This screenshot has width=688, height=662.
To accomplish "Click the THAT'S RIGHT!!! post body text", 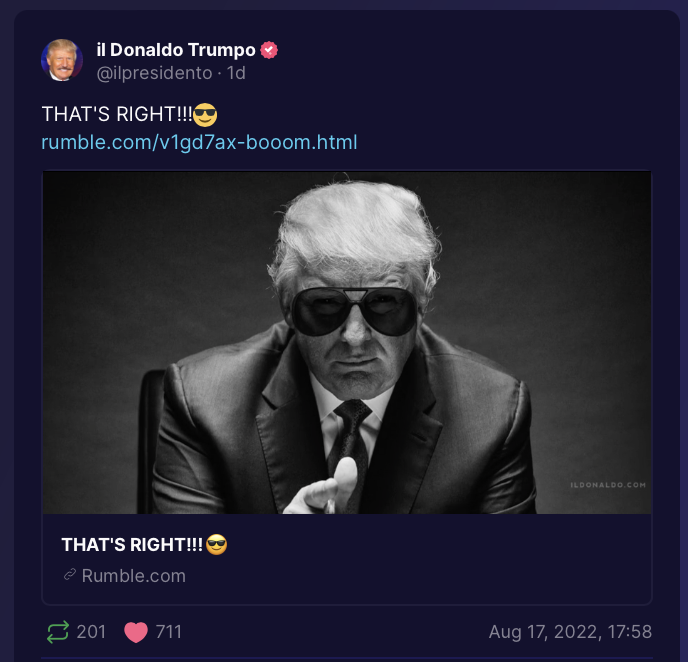I will coord(117,114).
